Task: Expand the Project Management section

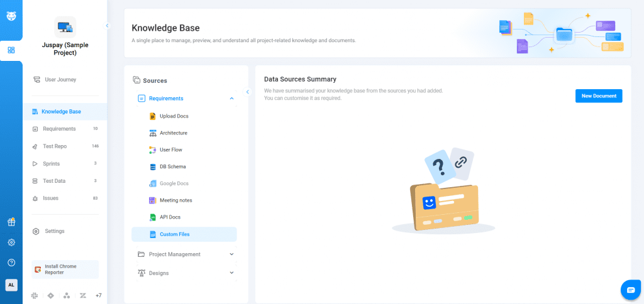Action: coord(231,254)
